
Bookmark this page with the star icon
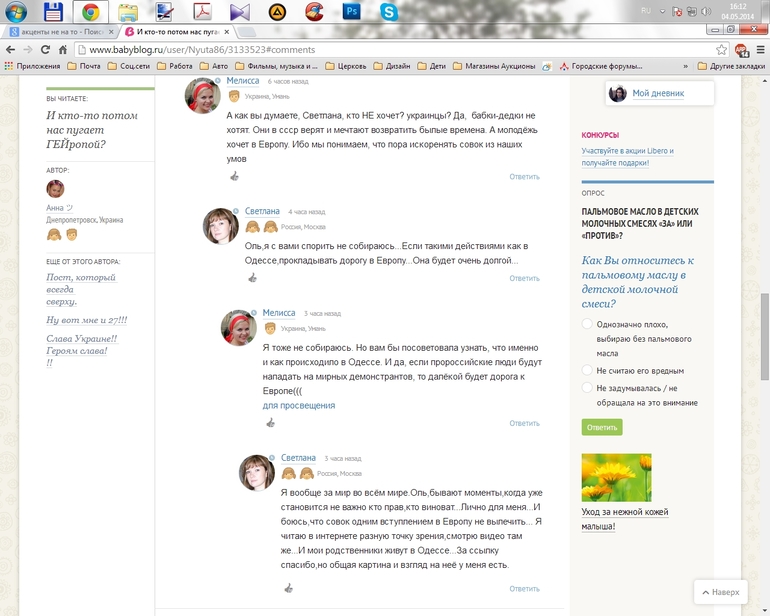coord(721,49)
